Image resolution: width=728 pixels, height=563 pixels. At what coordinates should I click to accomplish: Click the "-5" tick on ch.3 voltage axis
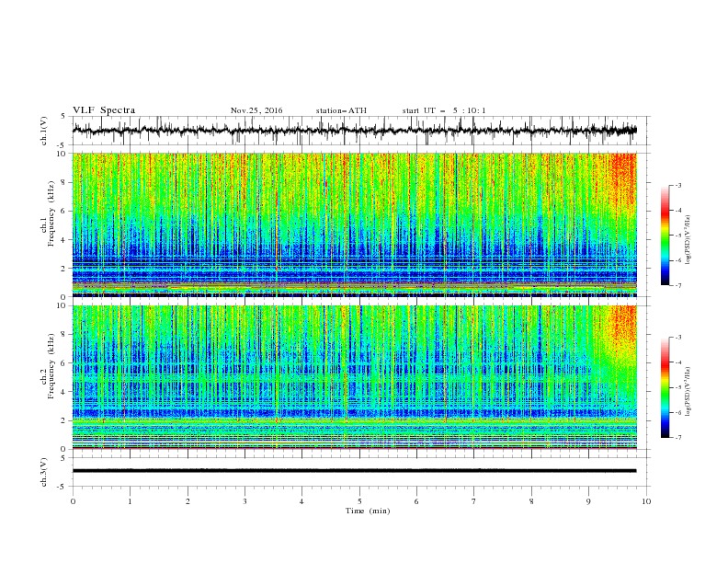pyautogui.click(x=63, y=487)
